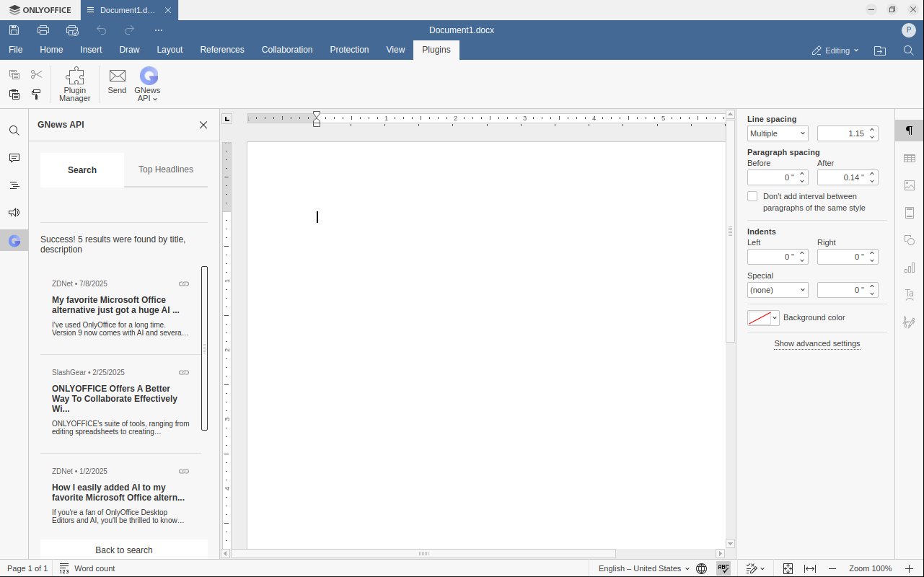Click Back to search button
The width and height of the screenshot is (924, 577).
click(x=124, y=550)
